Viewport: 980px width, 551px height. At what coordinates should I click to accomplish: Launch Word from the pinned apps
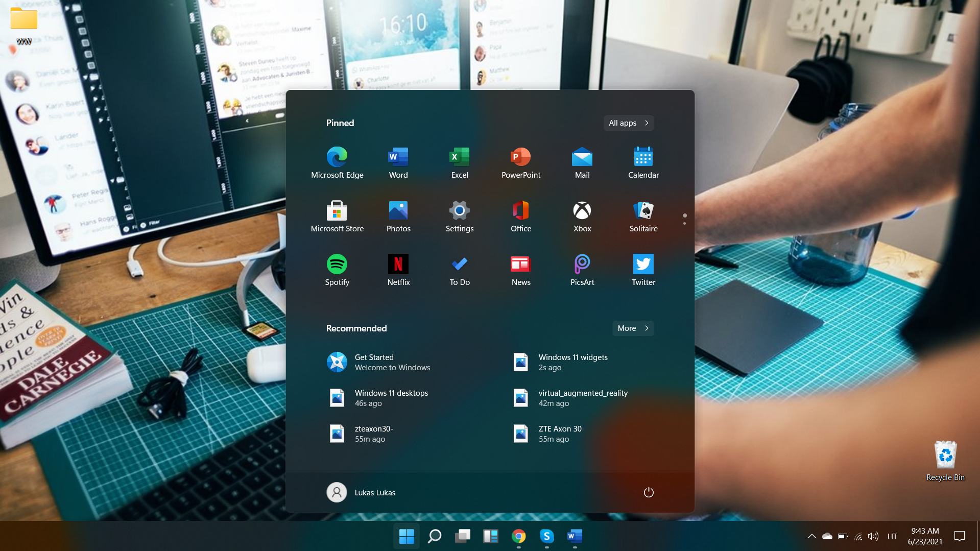pos(398,163)
